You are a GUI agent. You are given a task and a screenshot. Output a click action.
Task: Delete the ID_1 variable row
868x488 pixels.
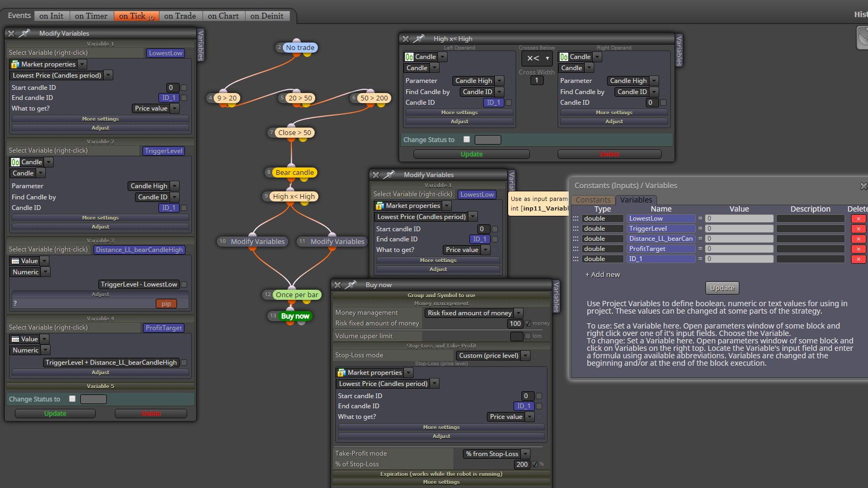click(858, 259)
